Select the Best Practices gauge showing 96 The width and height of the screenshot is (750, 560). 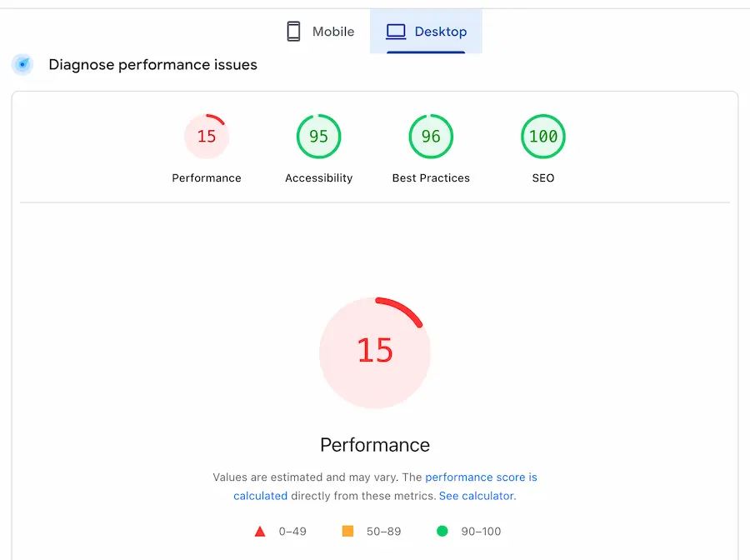(x=431, y=136)
